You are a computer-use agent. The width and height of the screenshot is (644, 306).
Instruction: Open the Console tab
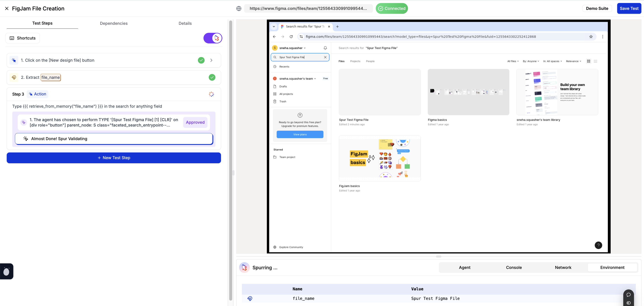tap(514, 267)
